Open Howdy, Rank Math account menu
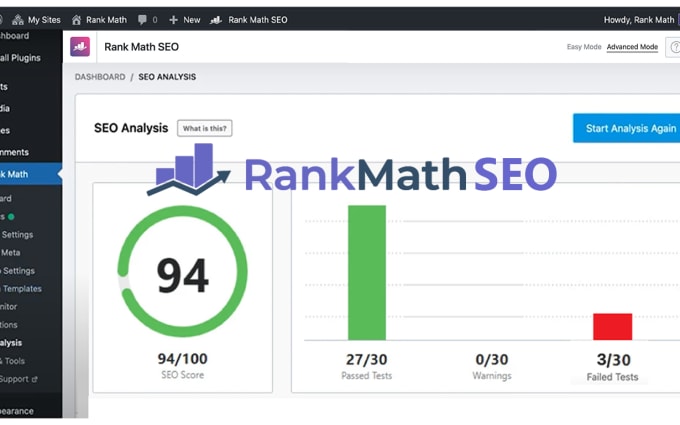This screenshot has width=680, height=425. 639,20
